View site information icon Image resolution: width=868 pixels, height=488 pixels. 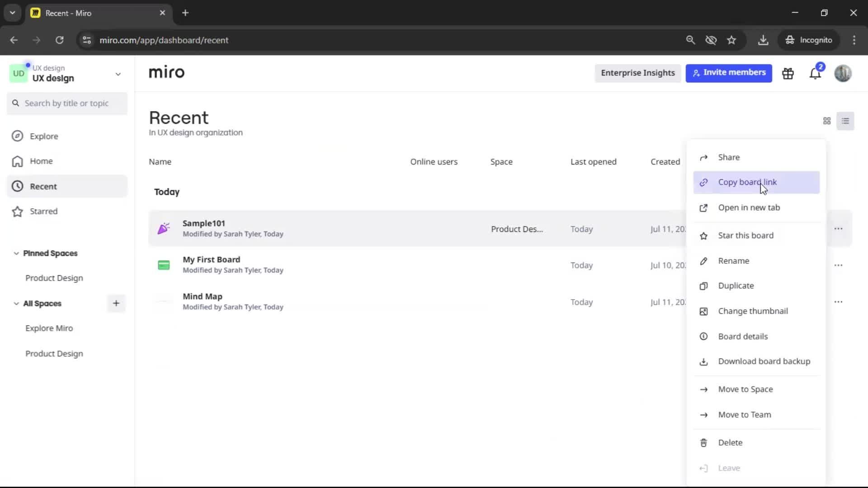tap(86, 40)
